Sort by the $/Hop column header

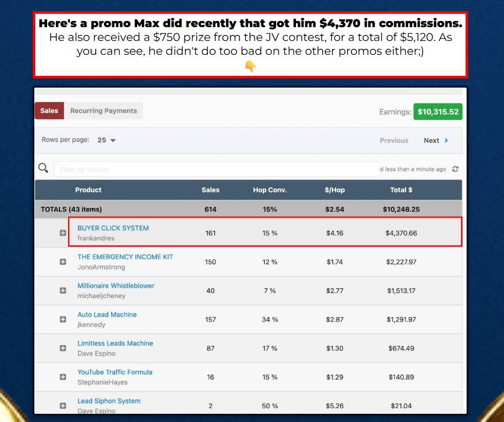(x=334, y=190)
